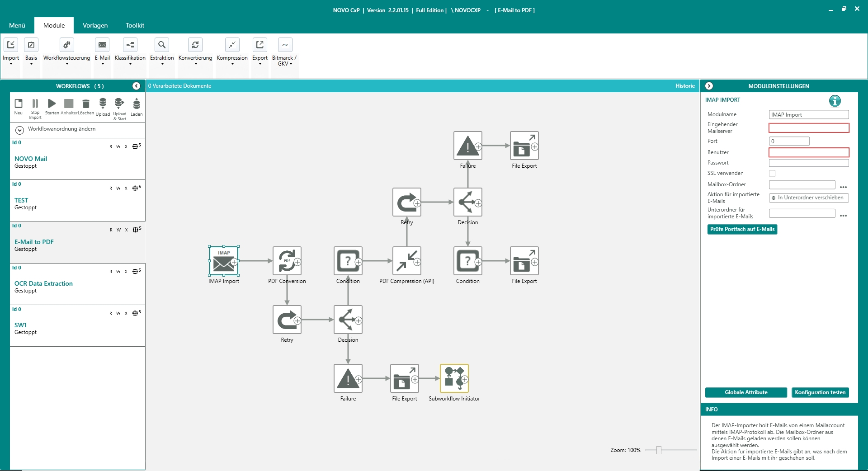Open the E-Mail module group icon
Viewport: 868px width, 471px height.
(x=102, y=45)
